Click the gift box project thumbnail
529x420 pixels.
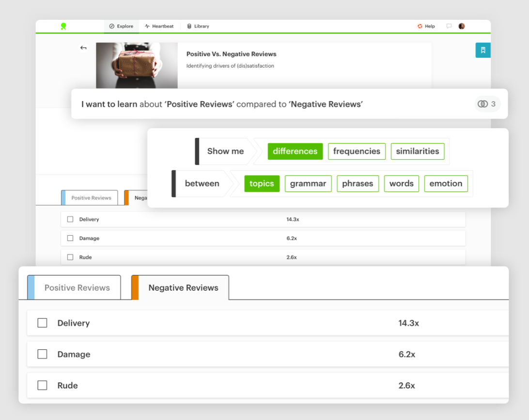[137, 65]
